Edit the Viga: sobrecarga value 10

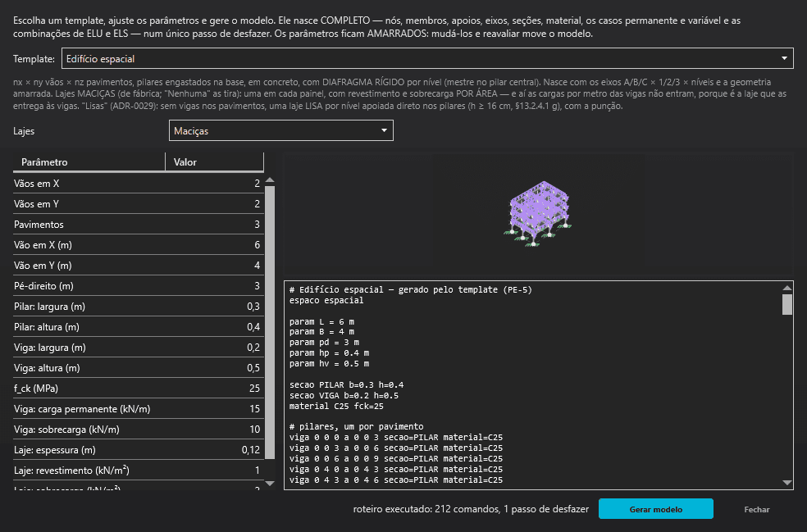pyautogui.click(x=215, y=429)
